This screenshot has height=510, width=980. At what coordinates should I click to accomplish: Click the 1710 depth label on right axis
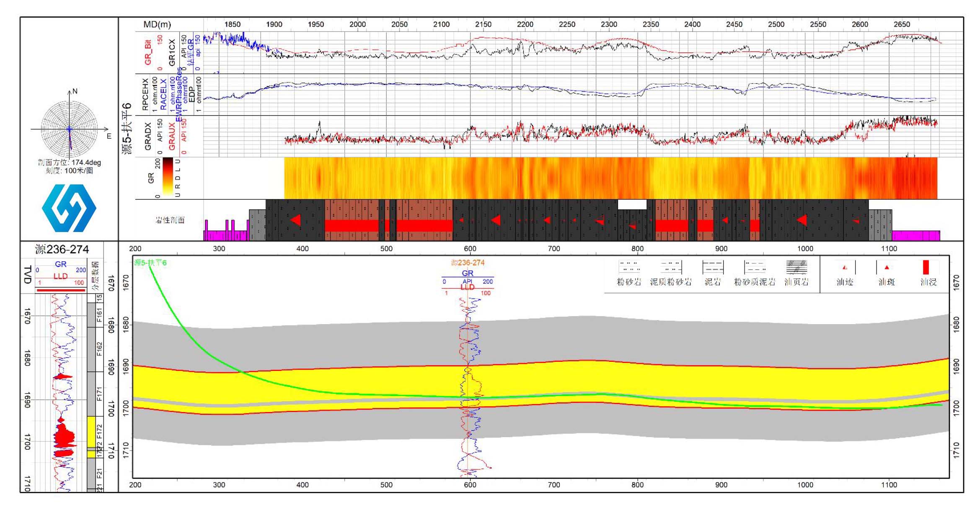coord(956,450)
